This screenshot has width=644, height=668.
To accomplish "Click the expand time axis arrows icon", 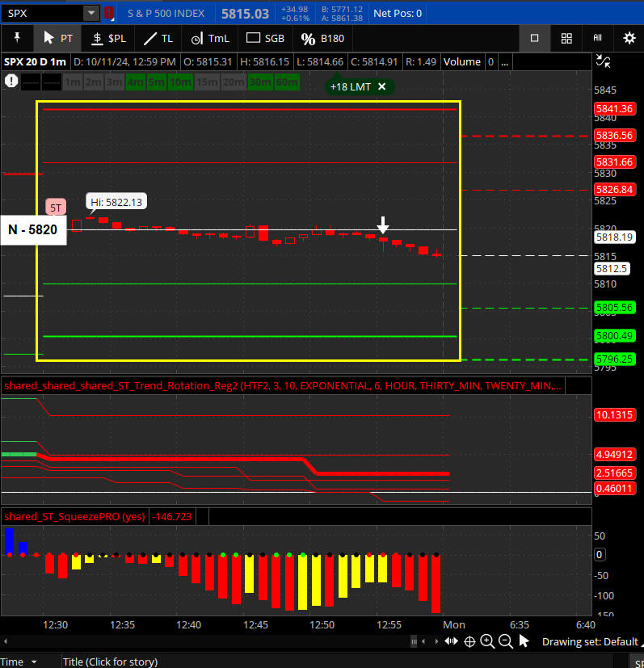I will (x=451, y=641).
